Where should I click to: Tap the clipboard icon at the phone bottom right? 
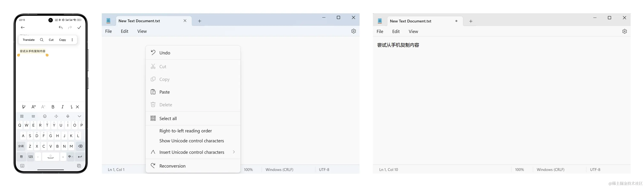click(79, 166)
